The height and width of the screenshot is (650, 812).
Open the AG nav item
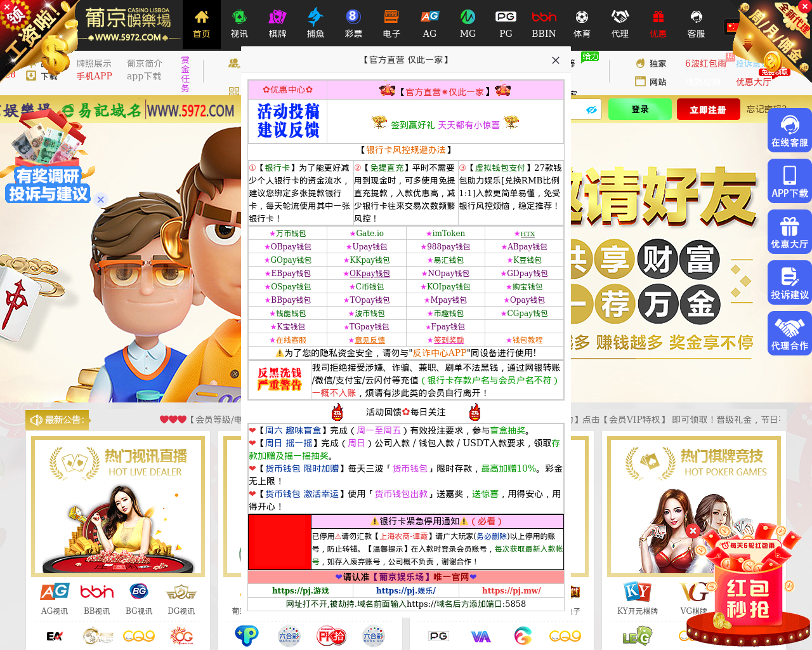429,24
